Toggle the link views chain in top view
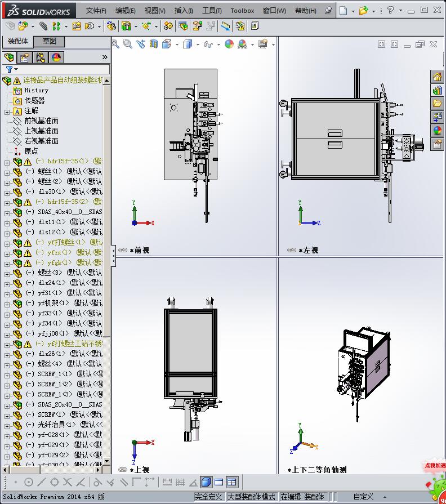The height and width of the screenshot is (504, 446). (x=123, y=470)
